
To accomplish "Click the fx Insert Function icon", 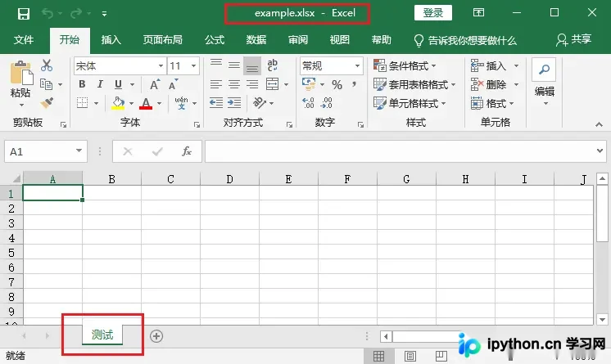I will [187, 151].
